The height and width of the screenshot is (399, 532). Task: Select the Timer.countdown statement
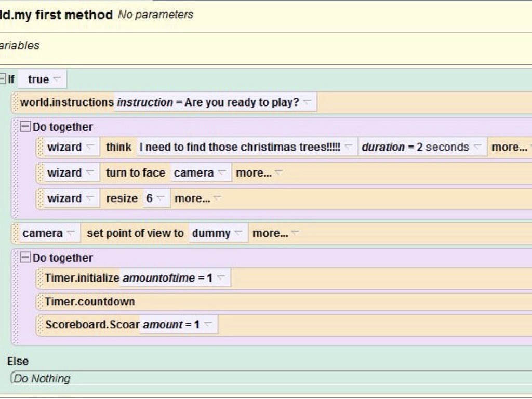pyautogui.click(x=89, y=302)
